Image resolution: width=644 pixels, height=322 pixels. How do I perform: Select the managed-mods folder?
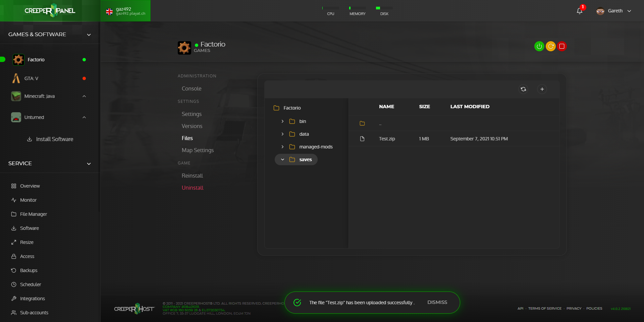(316, 147)
